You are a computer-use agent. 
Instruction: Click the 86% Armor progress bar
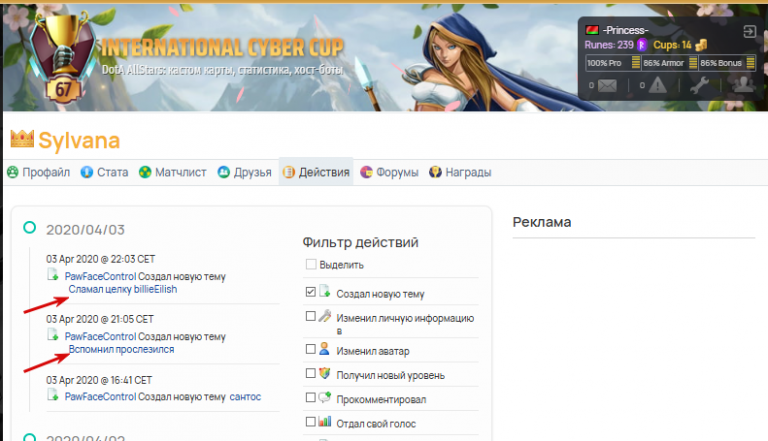tap(670, 63)
